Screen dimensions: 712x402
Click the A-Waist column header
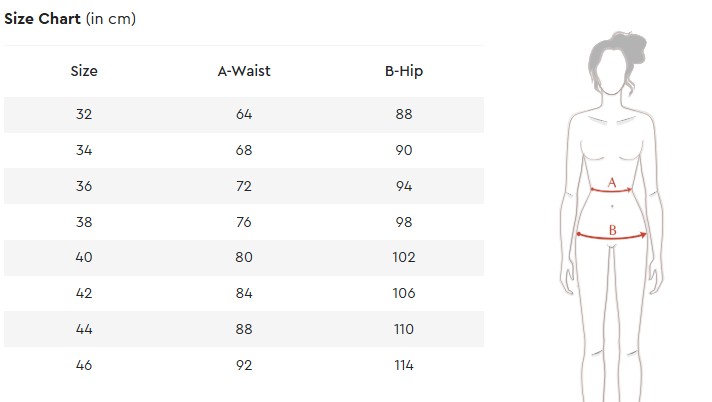pos(244,71)
